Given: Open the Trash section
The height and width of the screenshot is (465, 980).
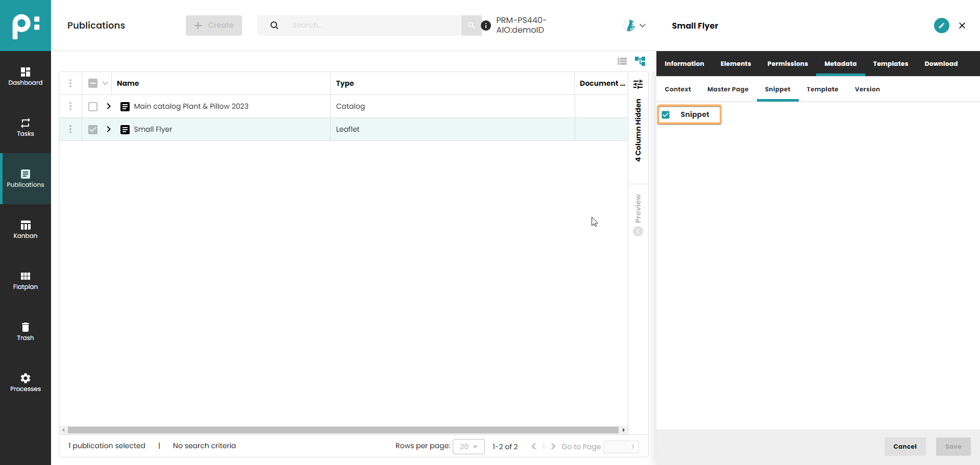Looking at the screenshot, I should [x=26, y=332].
